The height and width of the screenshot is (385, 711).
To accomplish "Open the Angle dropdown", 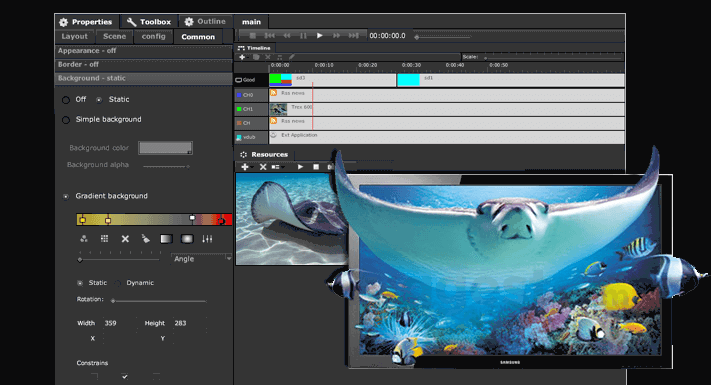I will 202,258.
